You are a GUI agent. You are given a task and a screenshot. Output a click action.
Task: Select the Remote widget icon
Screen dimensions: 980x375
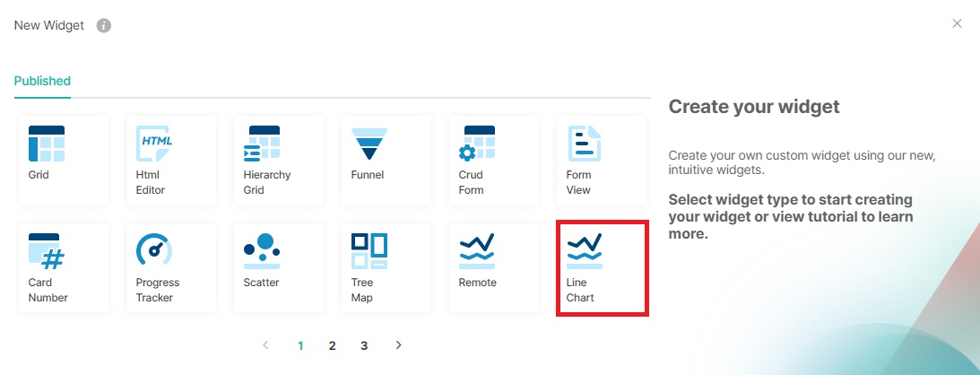(477, 251)
